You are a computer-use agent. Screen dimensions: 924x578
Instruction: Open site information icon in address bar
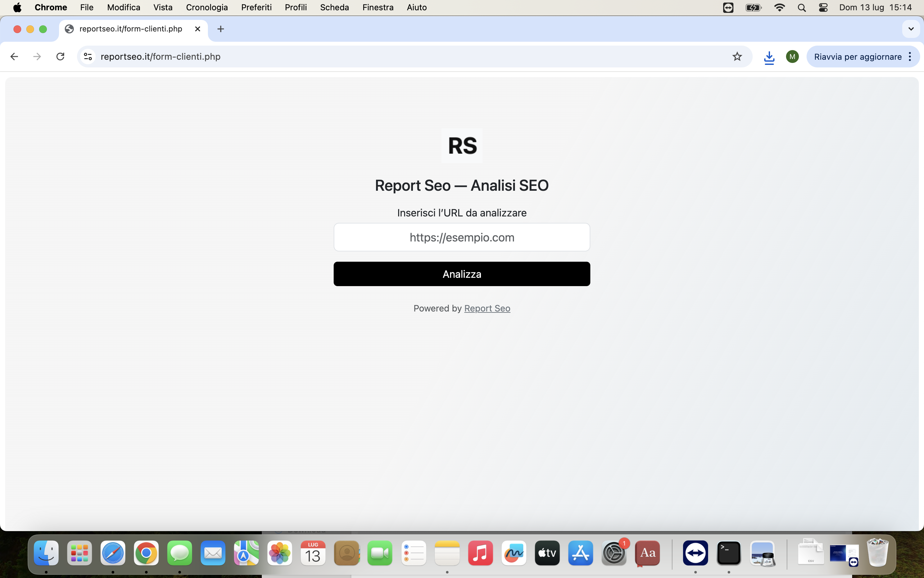(88, 57)
